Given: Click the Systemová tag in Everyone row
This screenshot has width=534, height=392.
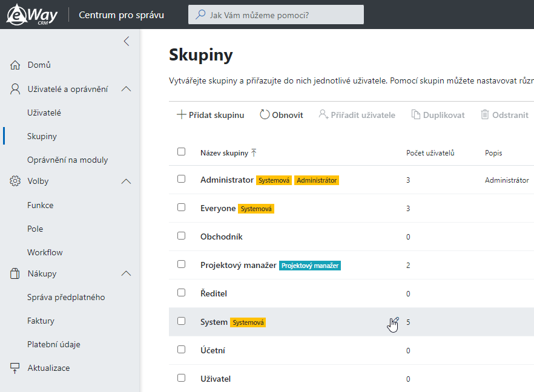Looking at the screenshot, I should click(256, 209).
